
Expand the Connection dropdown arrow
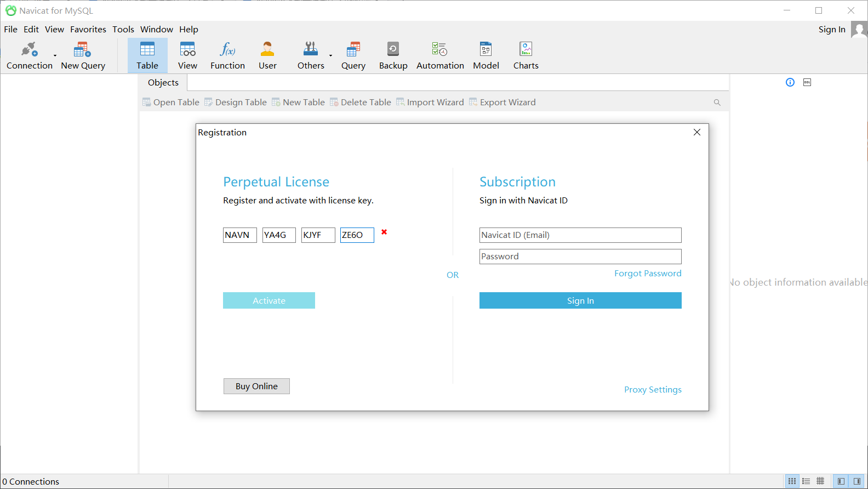click(x=55, y=55)
